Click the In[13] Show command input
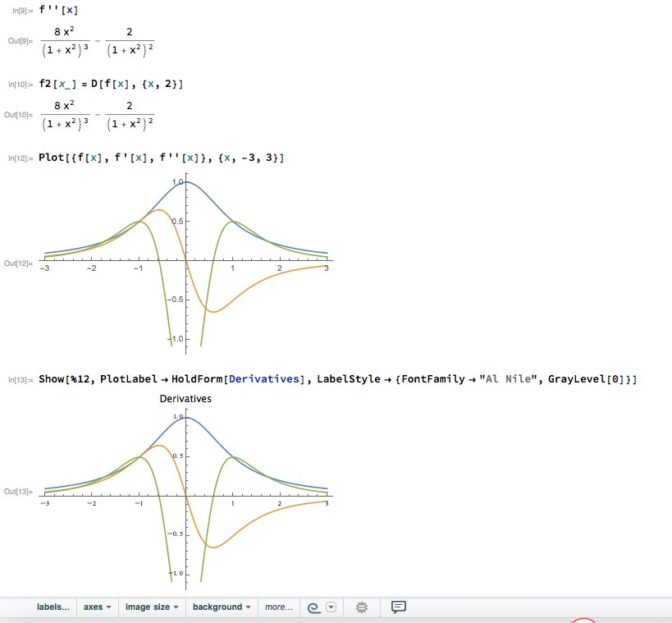 (338, 379)
